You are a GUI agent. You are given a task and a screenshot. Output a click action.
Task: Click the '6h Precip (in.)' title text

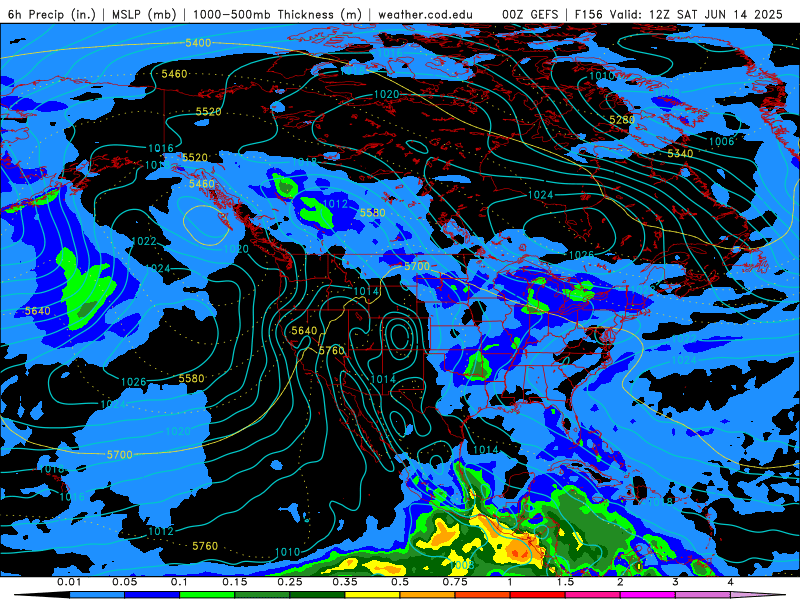[52, 14]
